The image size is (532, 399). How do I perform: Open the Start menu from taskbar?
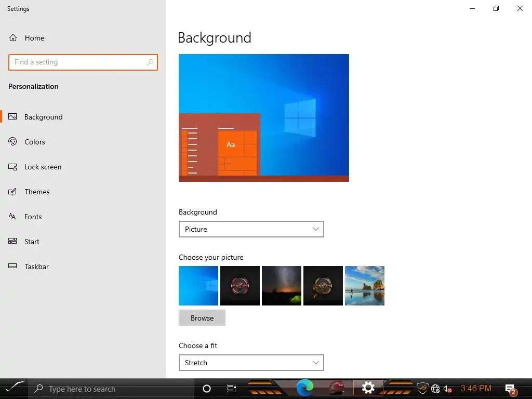[x=14, y=388]
